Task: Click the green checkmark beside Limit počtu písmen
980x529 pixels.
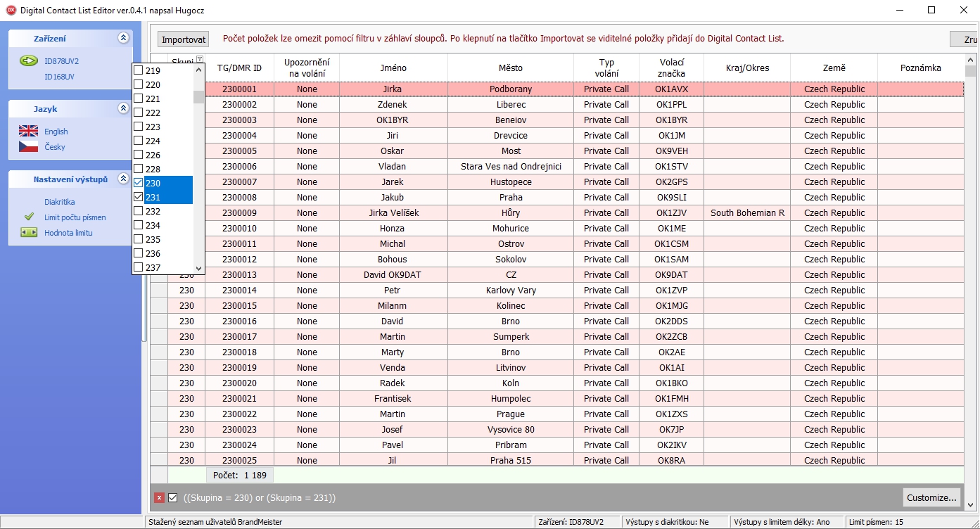Action: pyautogui.click(x=29, y=217)
